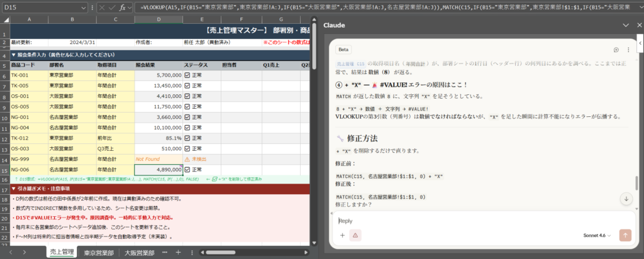Open the Claude panel three-dot menu
644x259 pixels.
[628, 50]
